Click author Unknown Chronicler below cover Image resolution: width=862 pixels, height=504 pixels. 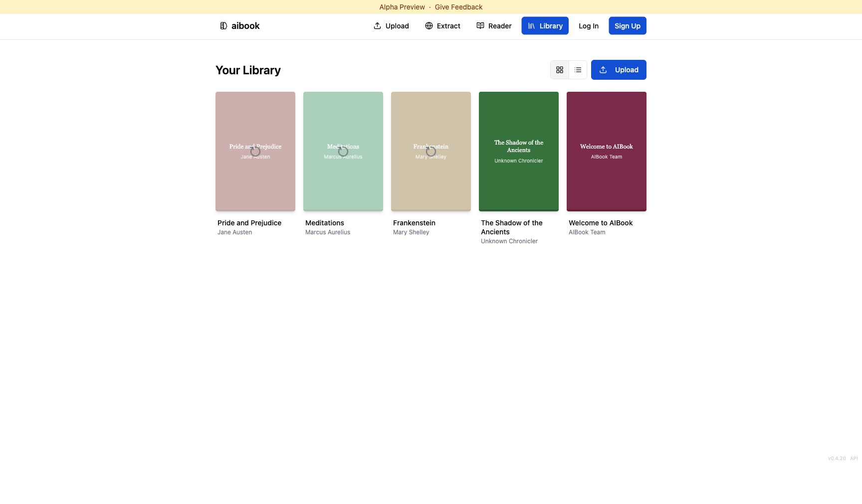509,241
